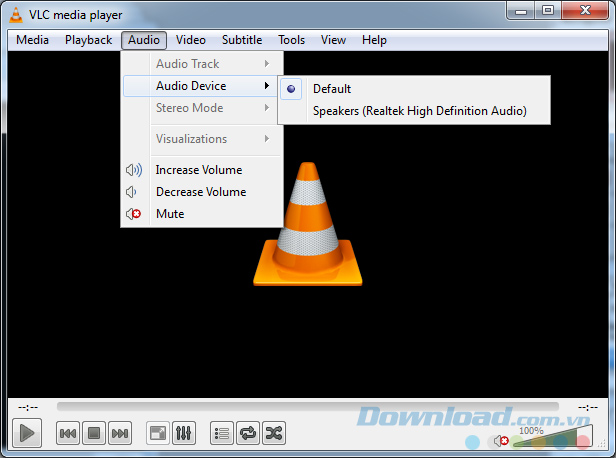Close VLC media player window
The width and height of the screenshot is (616, 458).
click(585, 10)
